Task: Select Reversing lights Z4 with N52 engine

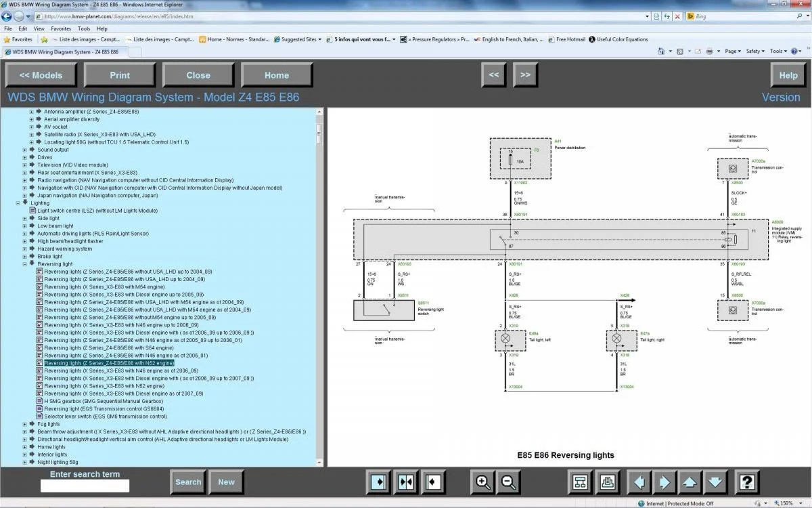Action: 109,363
